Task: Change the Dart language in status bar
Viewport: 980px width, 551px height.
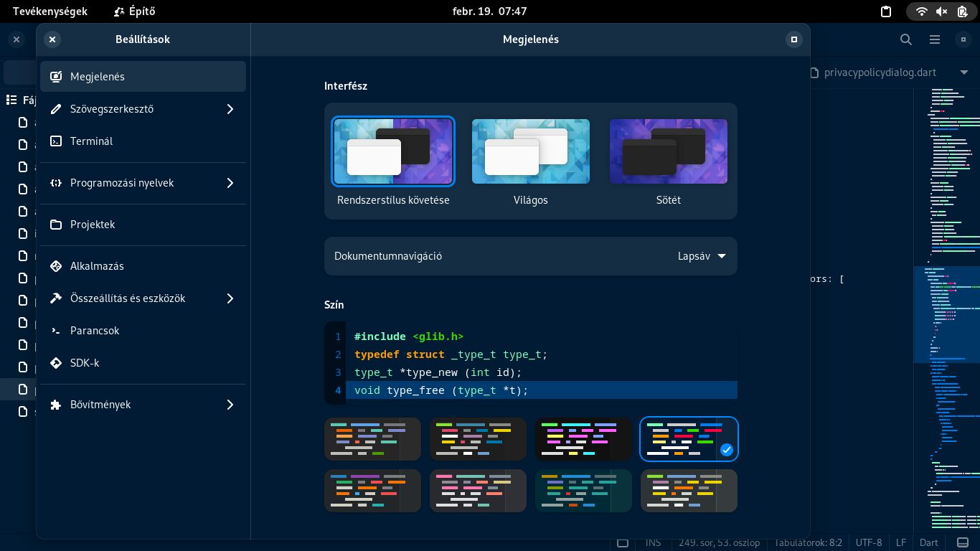Action: 929,542
